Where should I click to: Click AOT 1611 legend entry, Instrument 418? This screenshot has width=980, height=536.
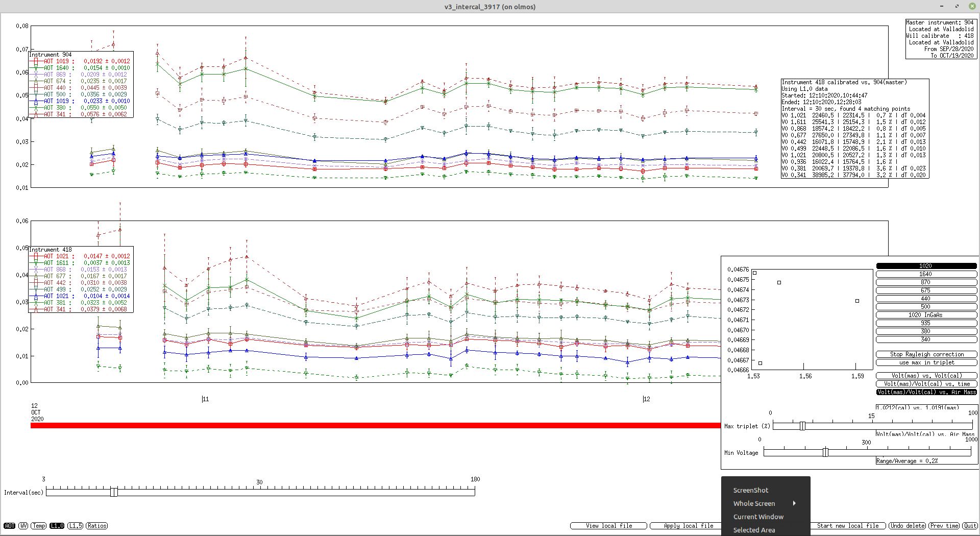click(81, 263)
